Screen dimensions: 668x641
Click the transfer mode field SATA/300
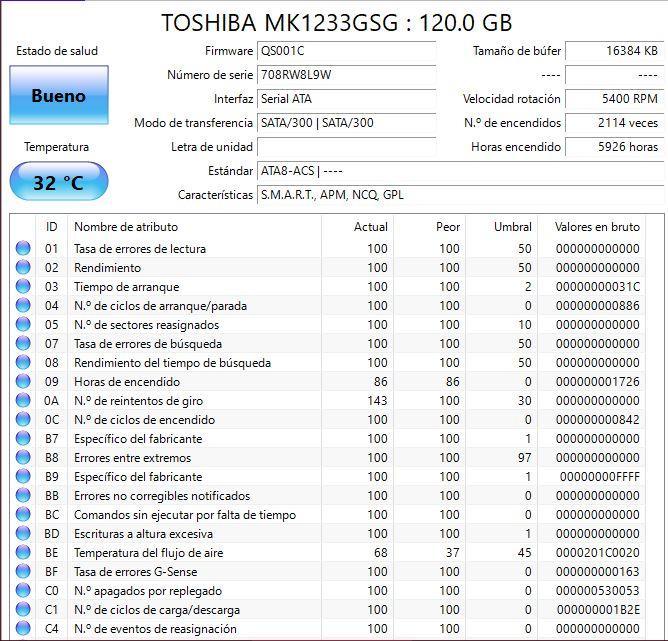[x=346, y=123]
